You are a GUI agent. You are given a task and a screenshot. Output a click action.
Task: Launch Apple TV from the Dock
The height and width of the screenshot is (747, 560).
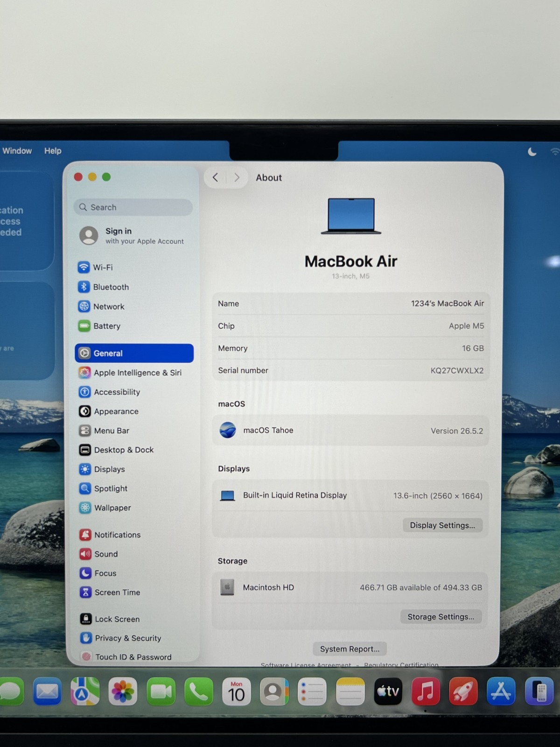click(x=388, y=691)
